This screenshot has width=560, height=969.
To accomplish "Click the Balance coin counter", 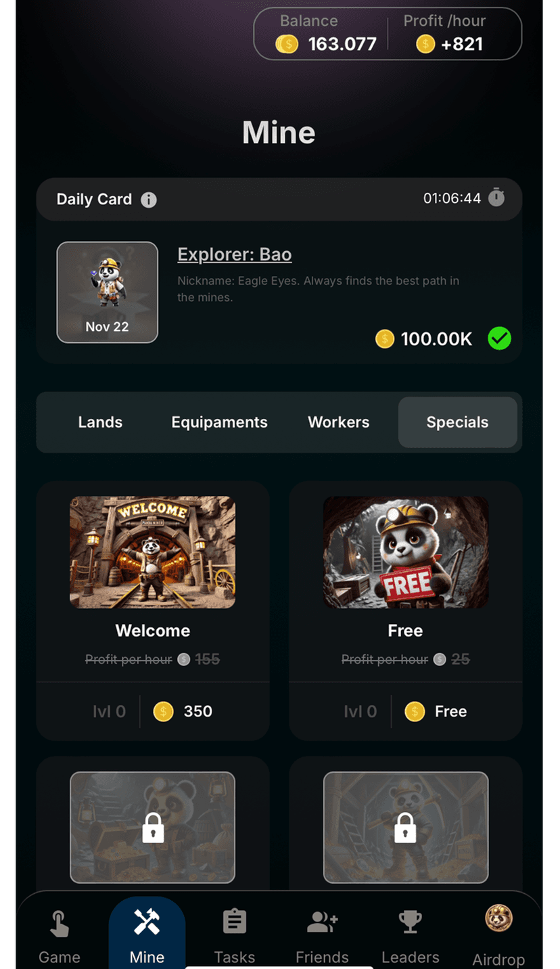I will point(326,45).
